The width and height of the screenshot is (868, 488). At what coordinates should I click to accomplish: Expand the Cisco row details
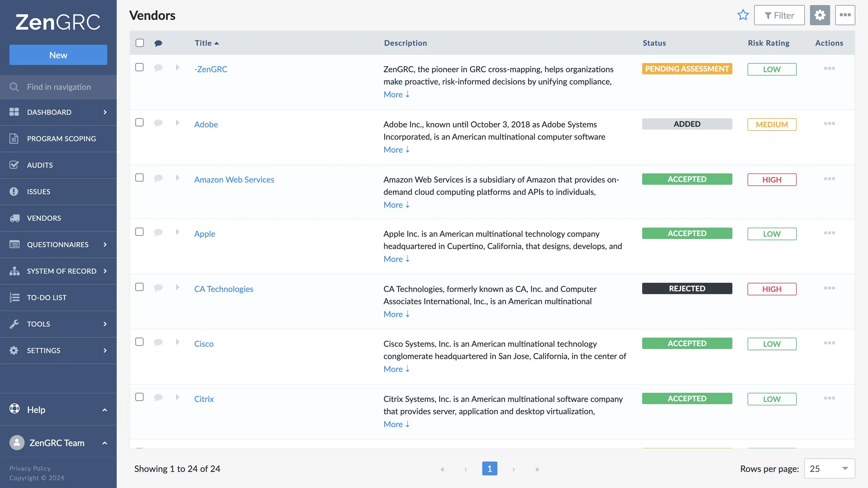click(178, 342)
